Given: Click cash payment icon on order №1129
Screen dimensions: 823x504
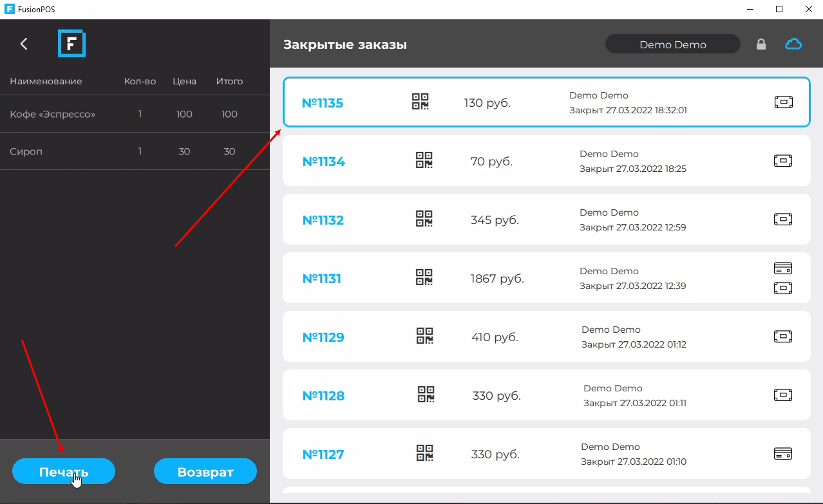Looking at the screenshot, I should pyautogui.click(x=783, y=337).
